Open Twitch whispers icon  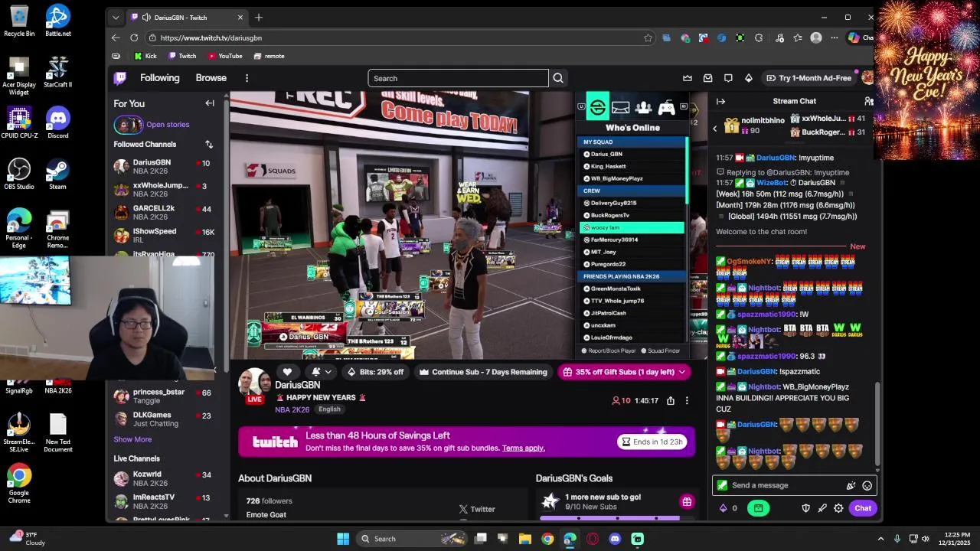tap(728, 78)
